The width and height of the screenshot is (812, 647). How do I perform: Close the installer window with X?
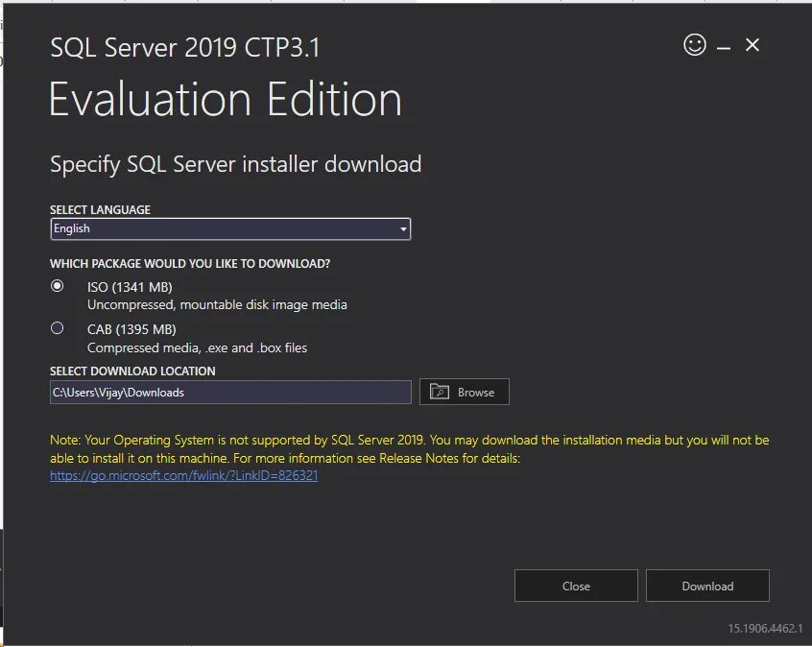coord(752,45)
